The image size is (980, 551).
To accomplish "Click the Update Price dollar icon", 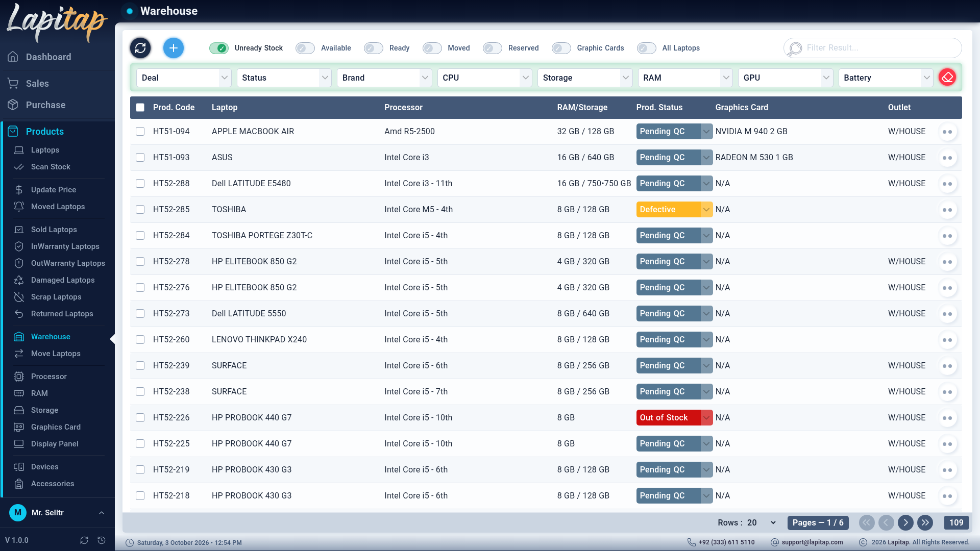I will (19, 190).
